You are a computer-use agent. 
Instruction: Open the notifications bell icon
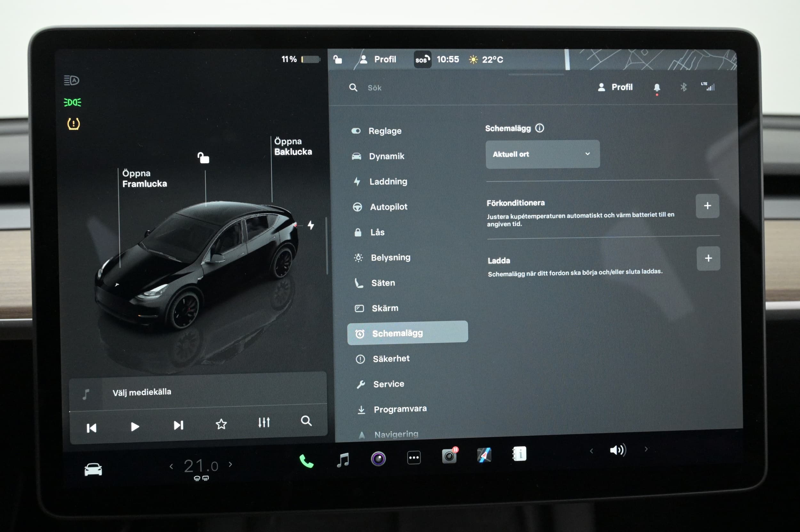pos(657,88)
